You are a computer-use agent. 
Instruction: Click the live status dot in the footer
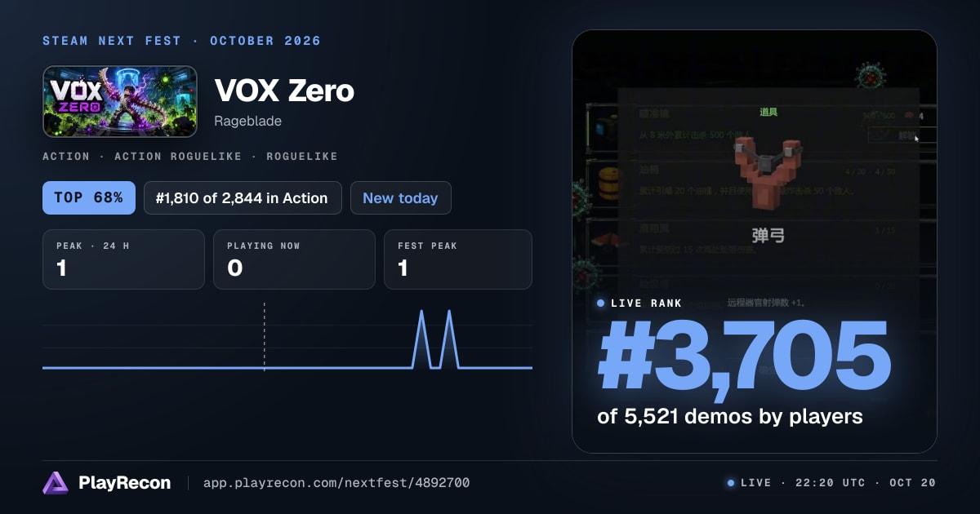point(731,483)
